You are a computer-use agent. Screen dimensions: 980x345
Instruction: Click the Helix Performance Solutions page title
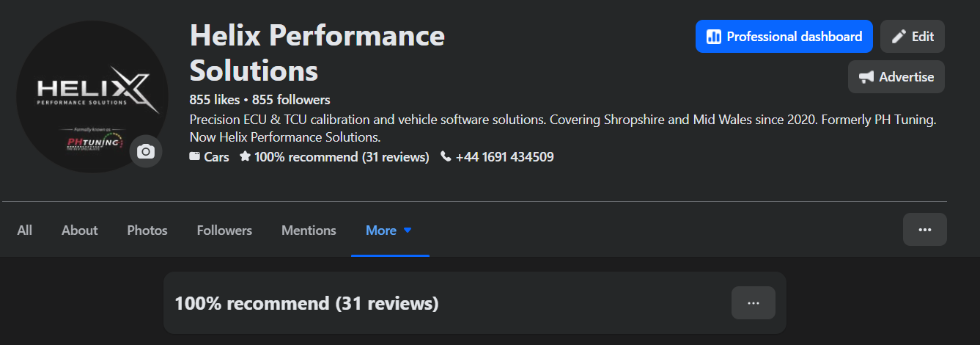[x=317, y=53]
